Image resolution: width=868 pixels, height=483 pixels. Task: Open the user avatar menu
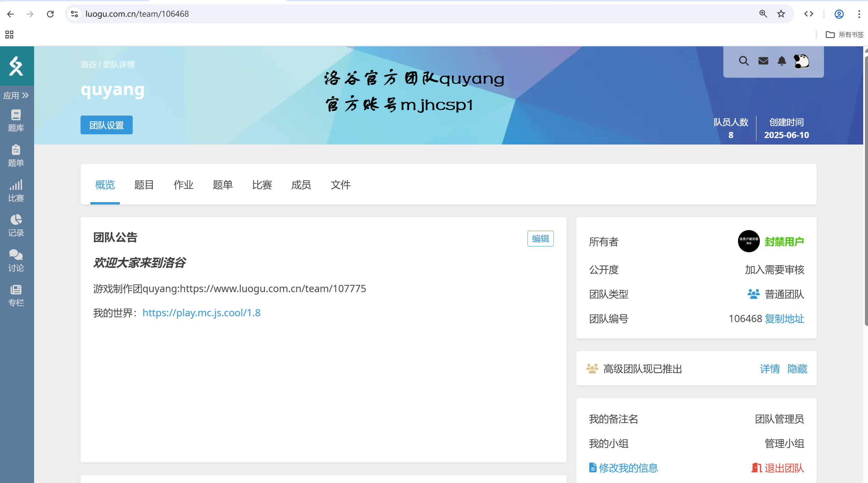[801, 61]
